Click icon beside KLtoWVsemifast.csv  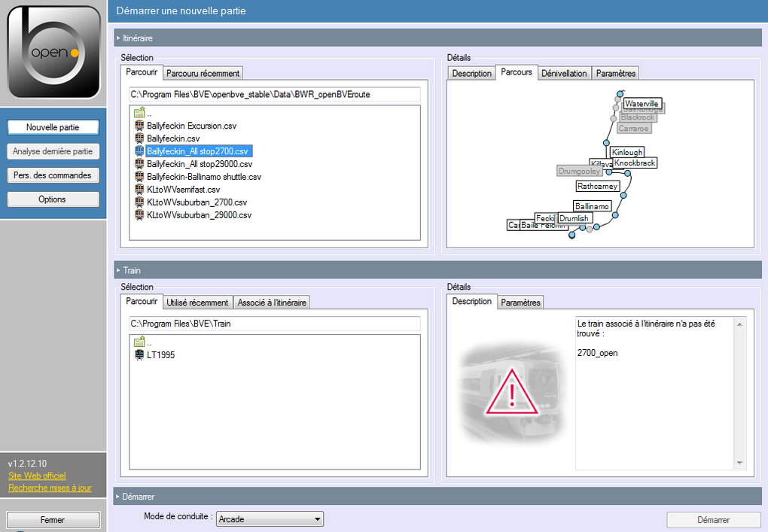[139, 189]
